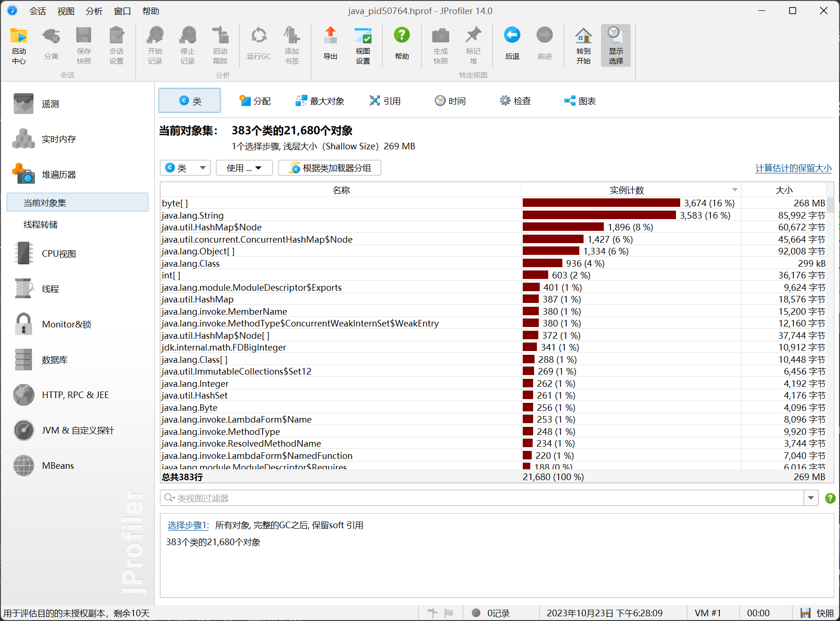Open the 会话 menu

(38, 11)
